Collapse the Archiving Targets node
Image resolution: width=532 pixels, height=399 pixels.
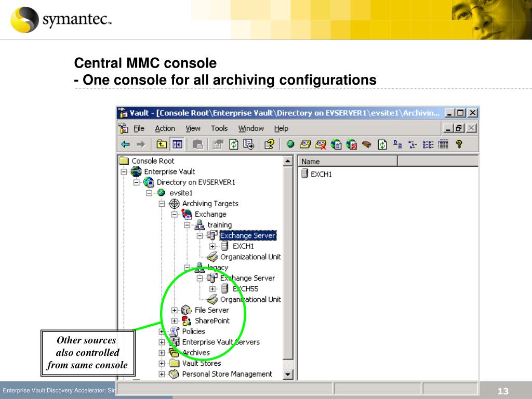click(162, 204)
